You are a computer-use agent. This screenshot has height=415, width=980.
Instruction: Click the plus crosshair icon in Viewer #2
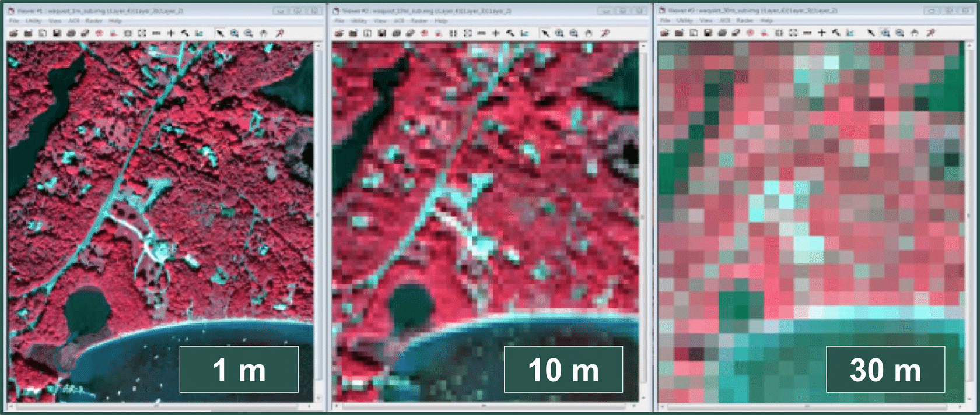(x=496, y=33)
